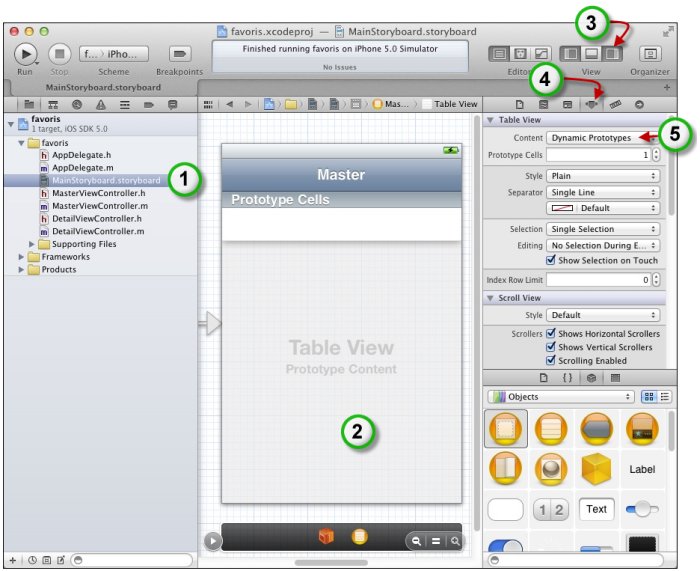Open the Scheme selector
The height and width of the screenshot is (571, 700).
click(x=114, y=54)
